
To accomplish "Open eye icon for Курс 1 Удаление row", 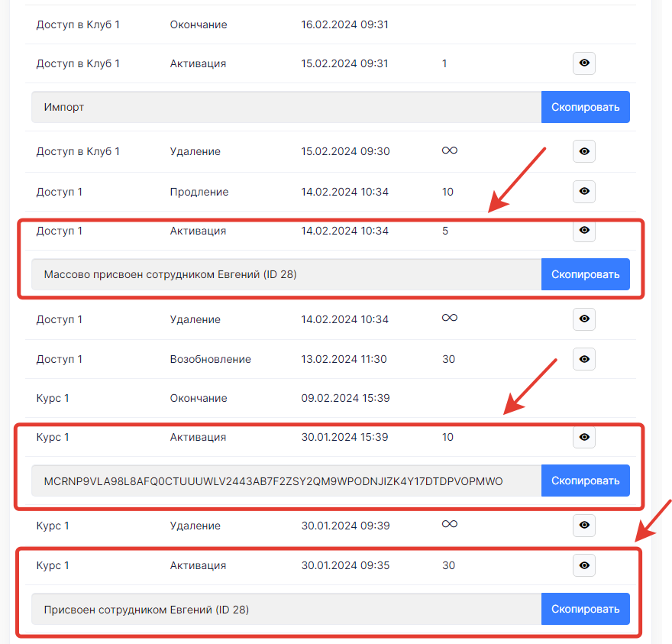I will 584,526.
